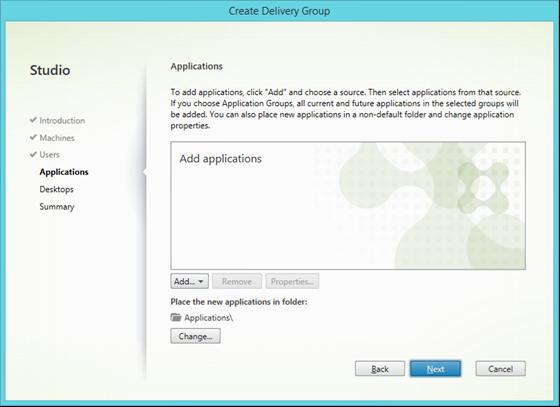Proceed with the Next button
The height and width of the screenshot is (407, 560).
(x=435, y=369)
